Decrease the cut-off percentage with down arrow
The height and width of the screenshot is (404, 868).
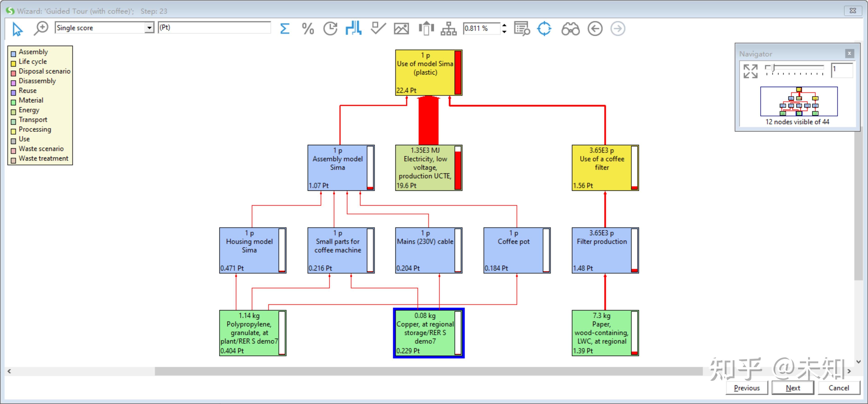click(x=504, y=32)
